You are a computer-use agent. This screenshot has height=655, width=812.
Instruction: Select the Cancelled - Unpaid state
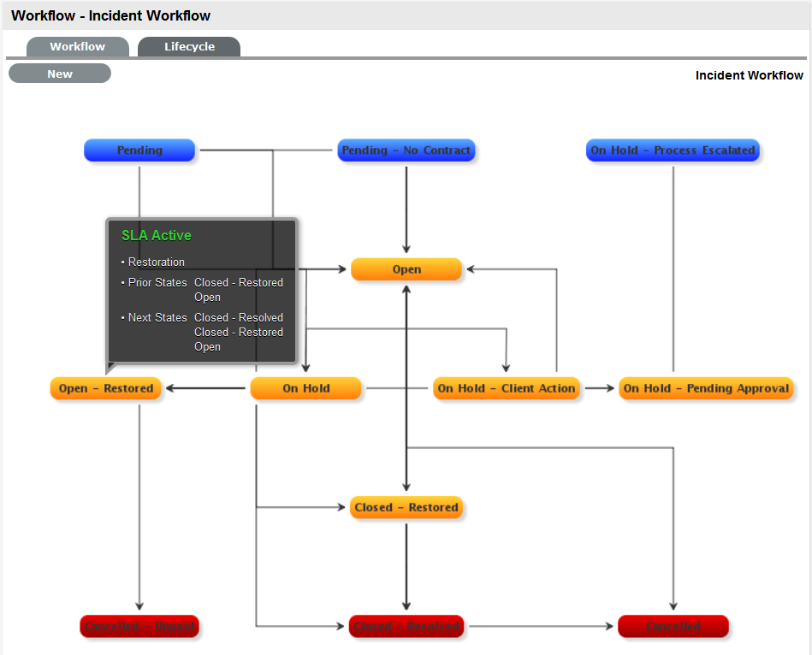[x=139, y=626]
